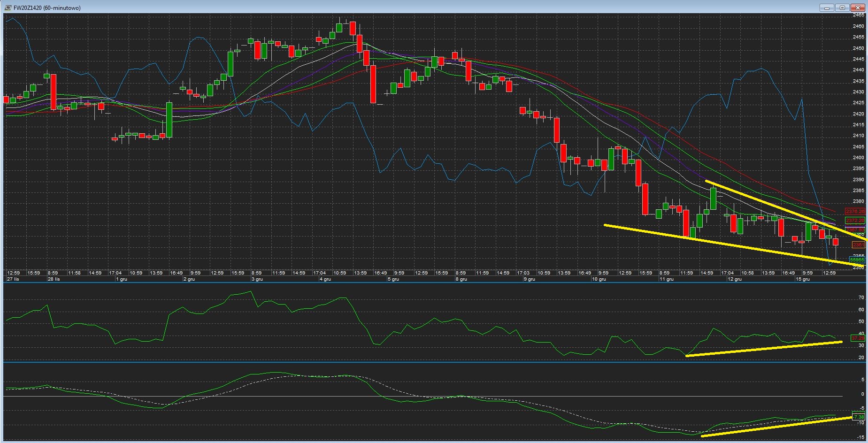Close the FW20Z1420 chart window

[x=859, y=8]
